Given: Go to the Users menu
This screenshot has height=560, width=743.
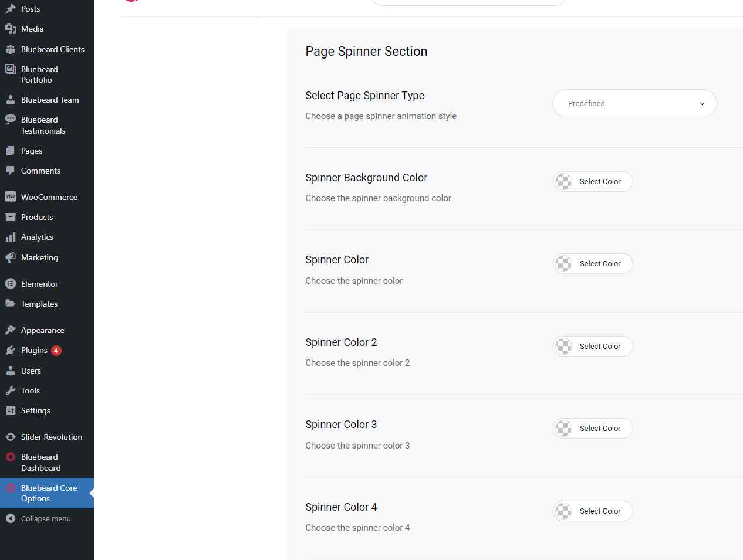Looking at the screenshot, I should pyautogui.click(x=47, y=371).
